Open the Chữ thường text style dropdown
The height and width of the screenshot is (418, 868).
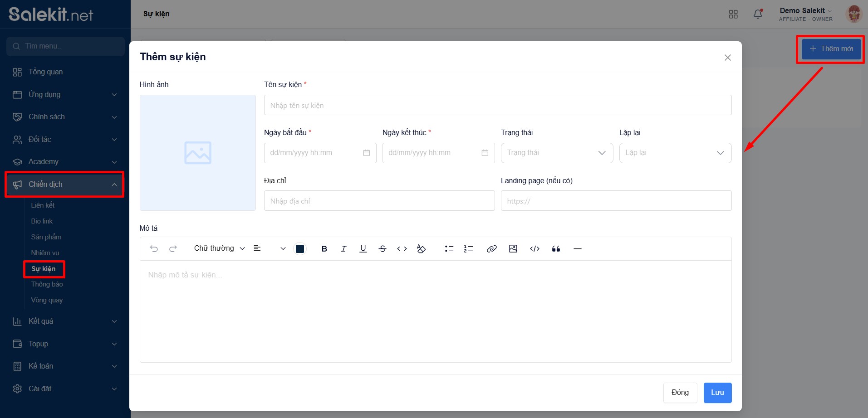(219, 248)
